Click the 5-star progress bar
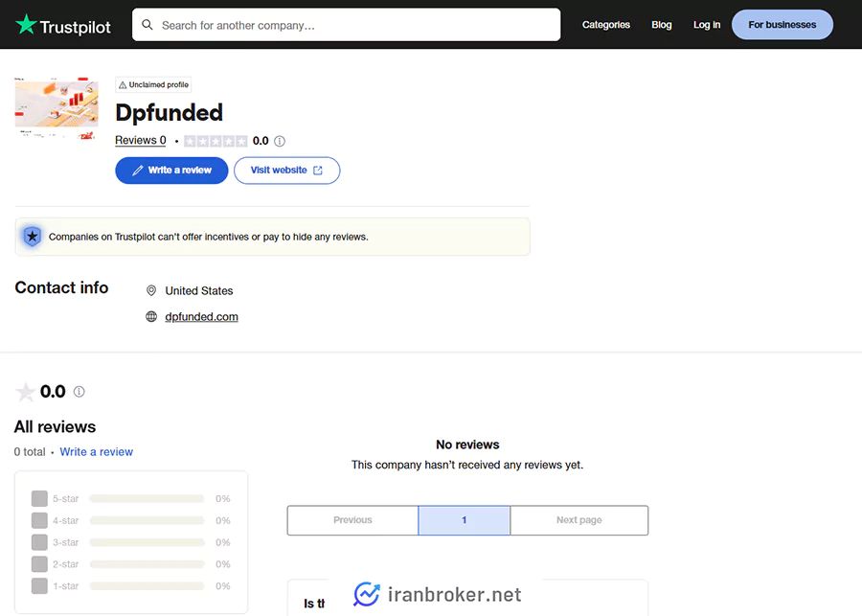 147,499
